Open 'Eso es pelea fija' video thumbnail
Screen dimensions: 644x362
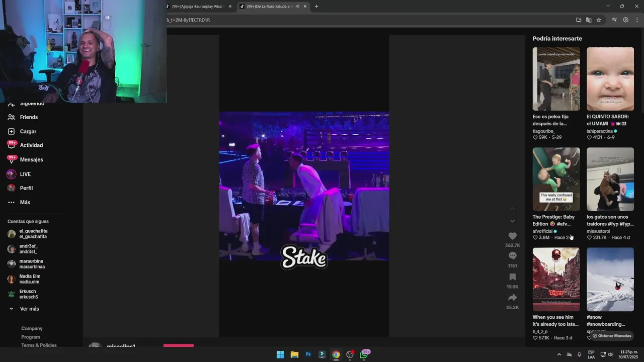[x=556, y=79]
